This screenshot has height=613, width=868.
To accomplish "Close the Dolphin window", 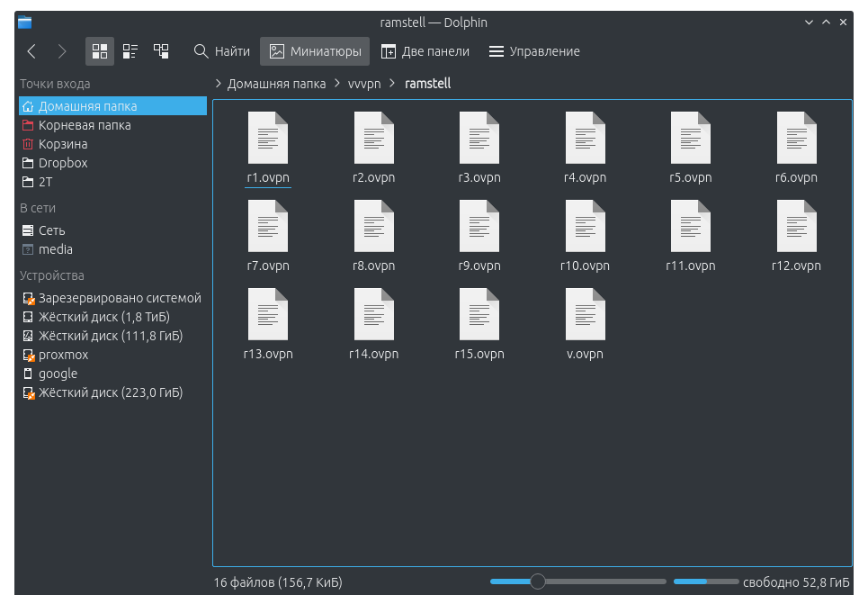I will pyautogui.click(x=843, y=23).
